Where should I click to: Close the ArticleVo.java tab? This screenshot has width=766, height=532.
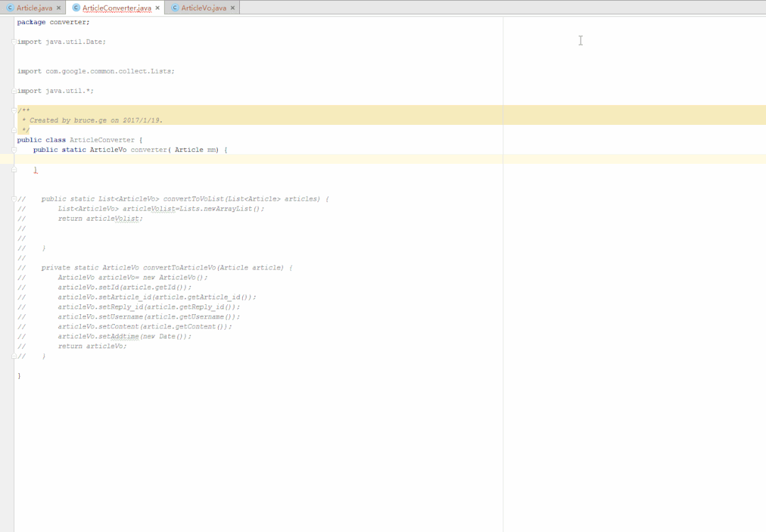coord(233,8)
